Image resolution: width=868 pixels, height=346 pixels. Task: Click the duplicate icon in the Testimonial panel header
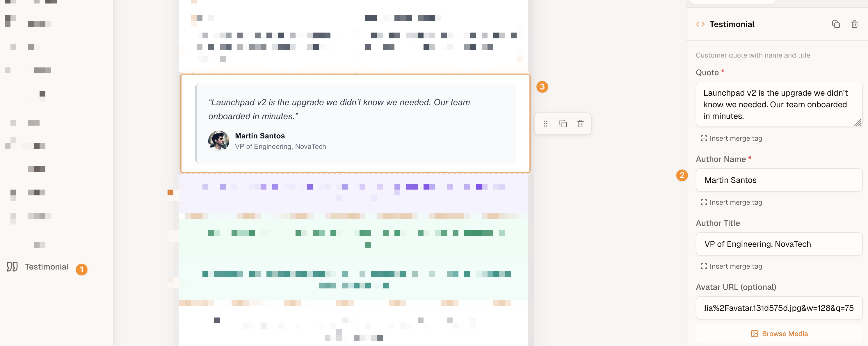pyautogui.click(x=836, y=24)
